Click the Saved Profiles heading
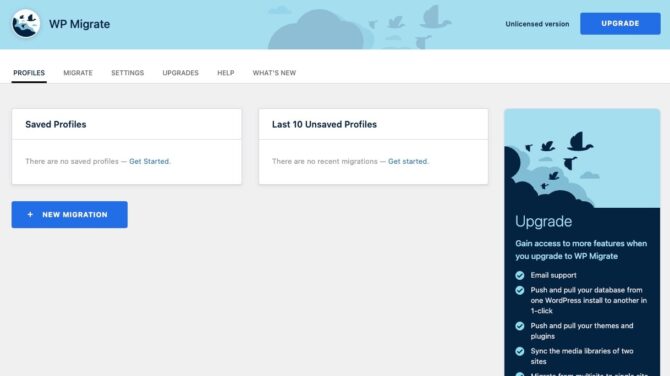This screenshot has height=376, width=670. 56,124
